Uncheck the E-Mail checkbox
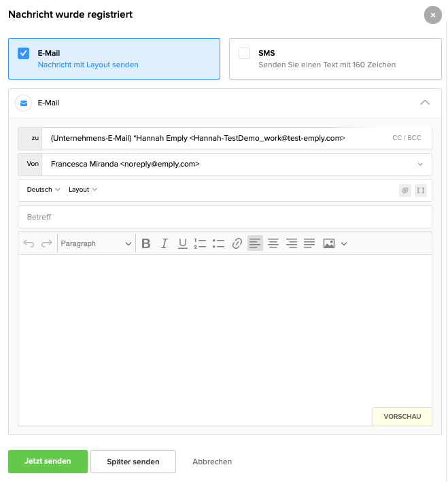 [x=24, y=53]
